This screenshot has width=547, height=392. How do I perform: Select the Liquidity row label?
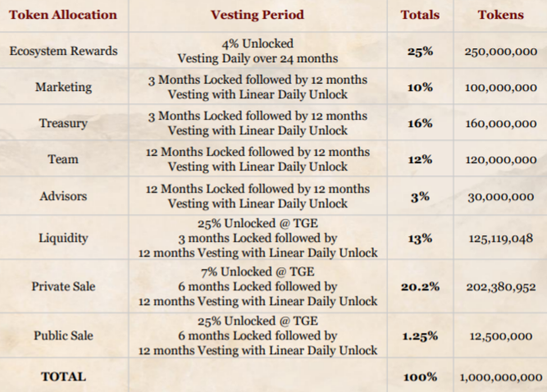63,238
